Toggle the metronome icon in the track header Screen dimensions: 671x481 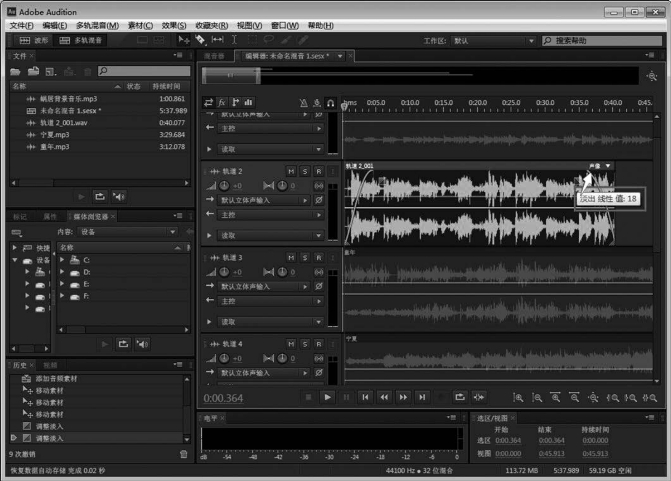pyautogui.click(x=304, y=102)
